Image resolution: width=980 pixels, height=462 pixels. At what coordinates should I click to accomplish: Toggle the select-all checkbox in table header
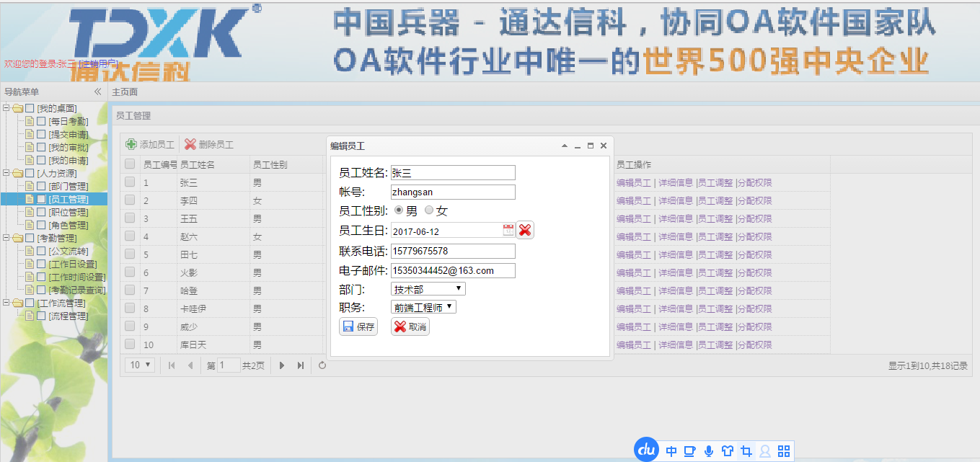(130, 164)
